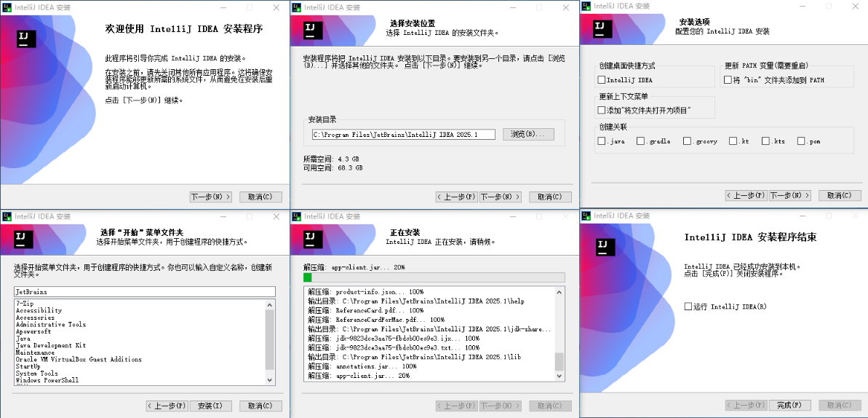Tick 添加"将文件夹打开为项目" checkbox

point(601,110)
